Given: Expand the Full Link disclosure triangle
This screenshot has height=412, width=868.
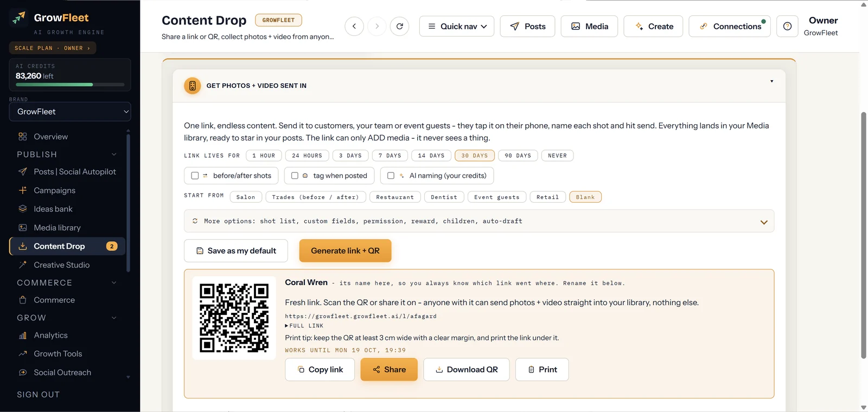Looking at the screenshot, I should (287, 326).
